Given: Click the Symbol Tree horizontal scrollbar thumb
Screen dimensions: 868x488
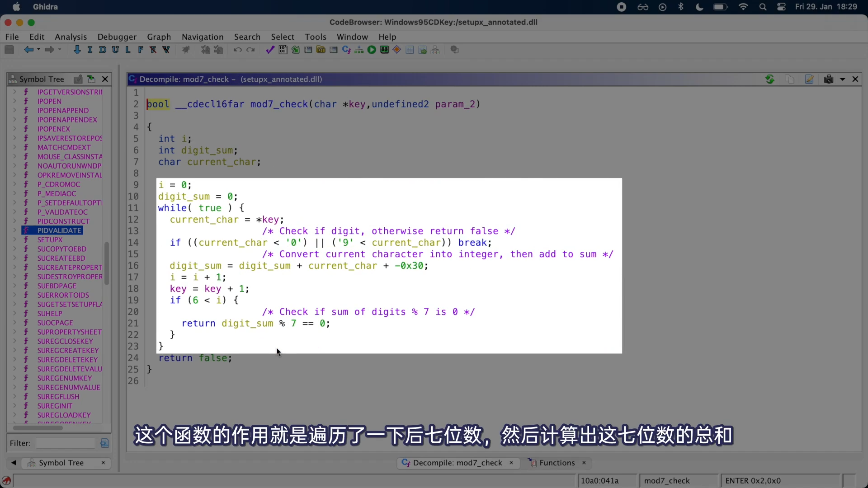Looking at the screenshot, I should click(38, 428).
